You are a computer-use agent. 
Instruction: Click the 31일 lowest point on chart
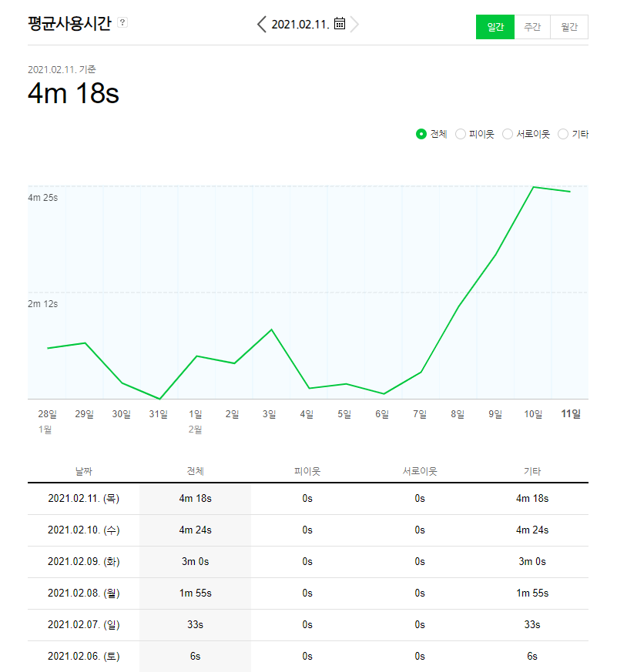click(x=159, y=399)
